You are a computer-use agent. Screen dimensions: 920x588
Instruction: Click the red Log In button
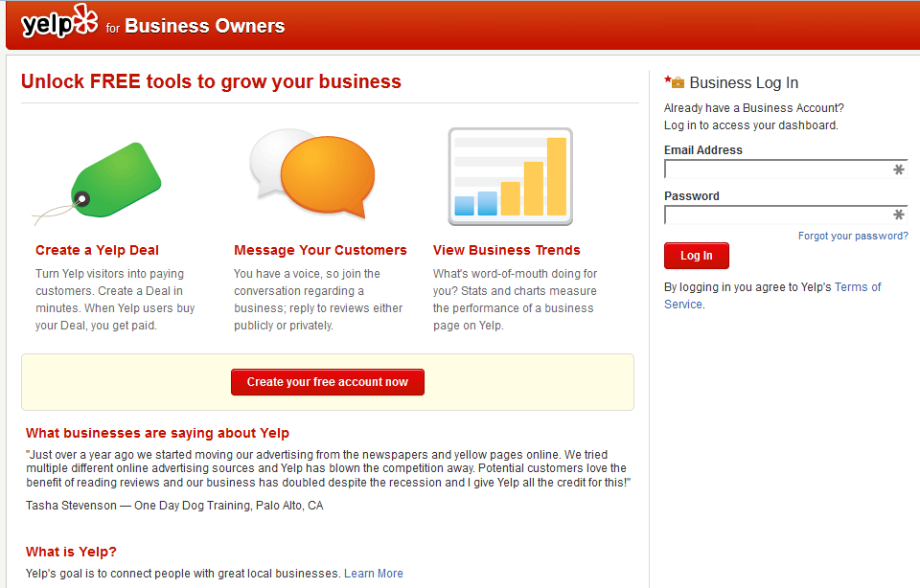click(697, 256)
